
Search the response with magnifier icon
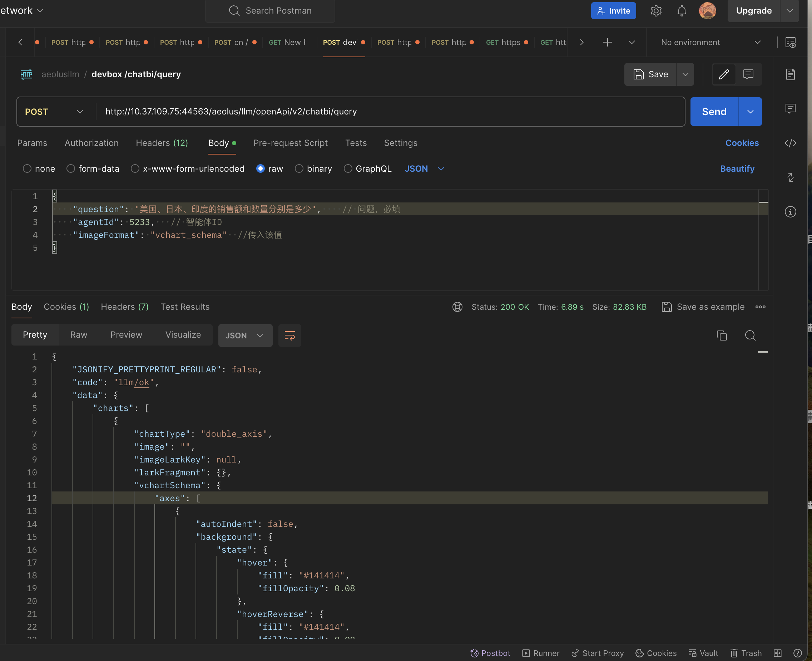tap(750, 335)
